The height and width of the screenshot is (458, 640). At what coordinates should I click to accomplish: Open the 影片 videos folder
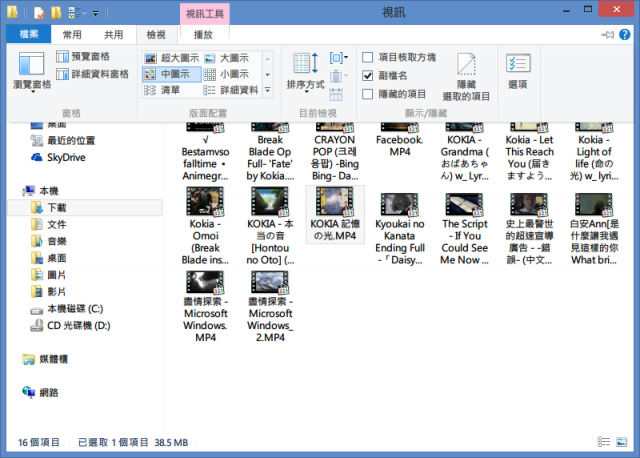(49, 291)
